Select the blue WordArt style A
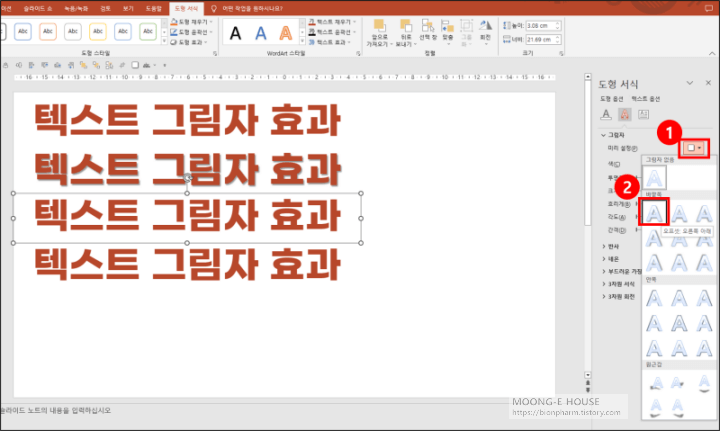Screen dimensions: 720x431 261,33
